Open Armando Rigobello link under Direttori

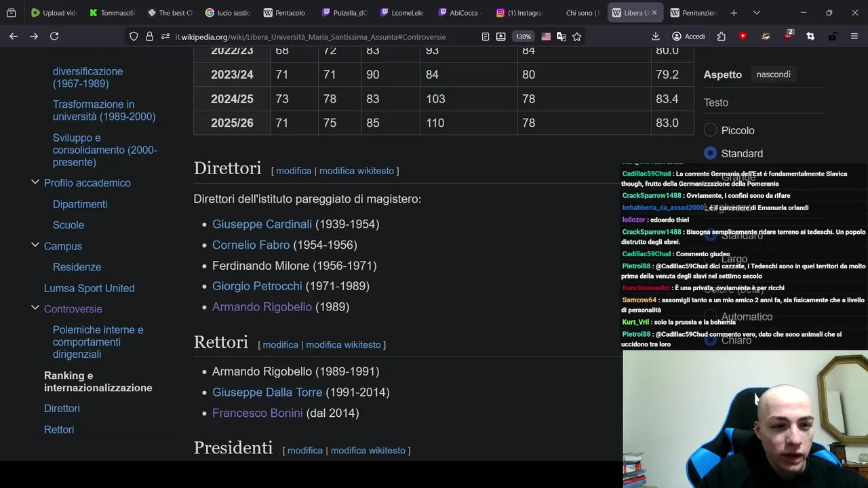pyautogui.click(x=262, y=306)
